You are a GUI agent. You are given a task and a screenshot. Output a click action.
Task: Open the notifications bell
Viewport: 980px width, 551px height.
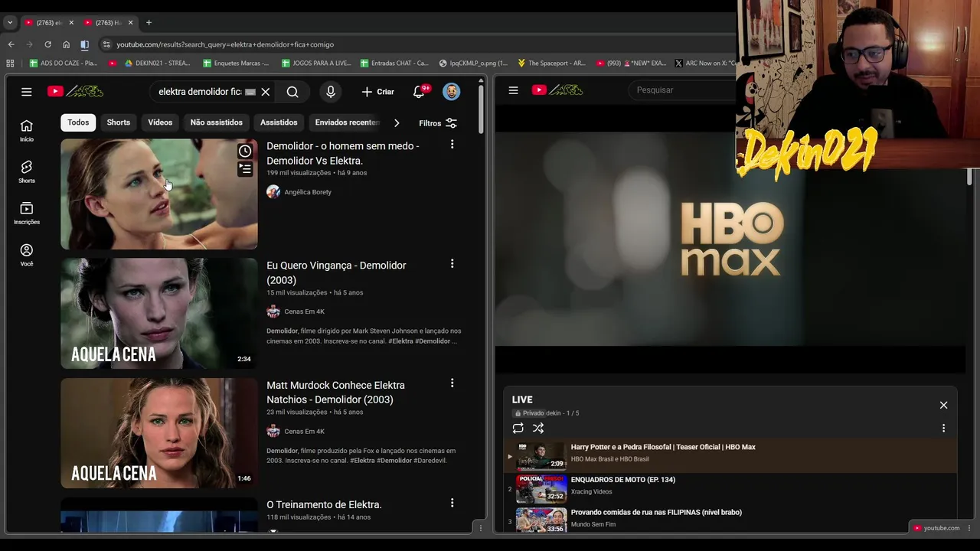tap(419, 92)
